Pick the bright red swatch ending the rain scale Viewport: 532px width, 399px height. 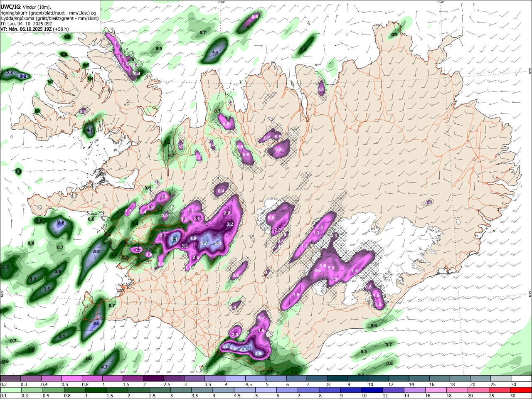pyautogui.click(x=522, y=390)
